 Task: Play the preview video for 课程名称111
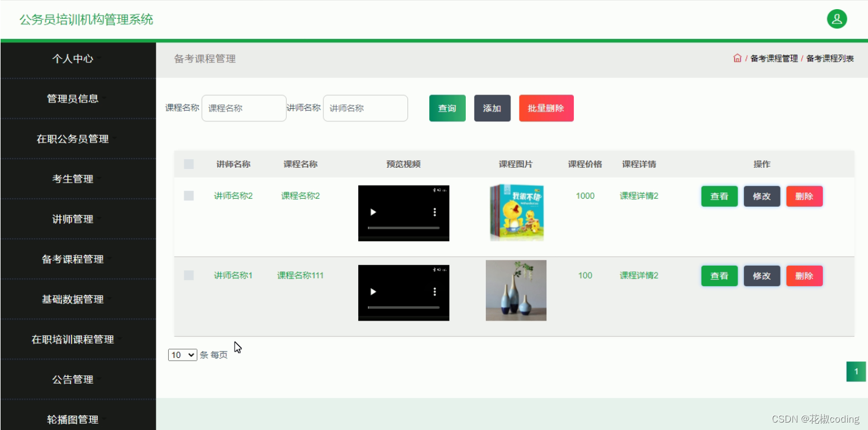(374, 292)
